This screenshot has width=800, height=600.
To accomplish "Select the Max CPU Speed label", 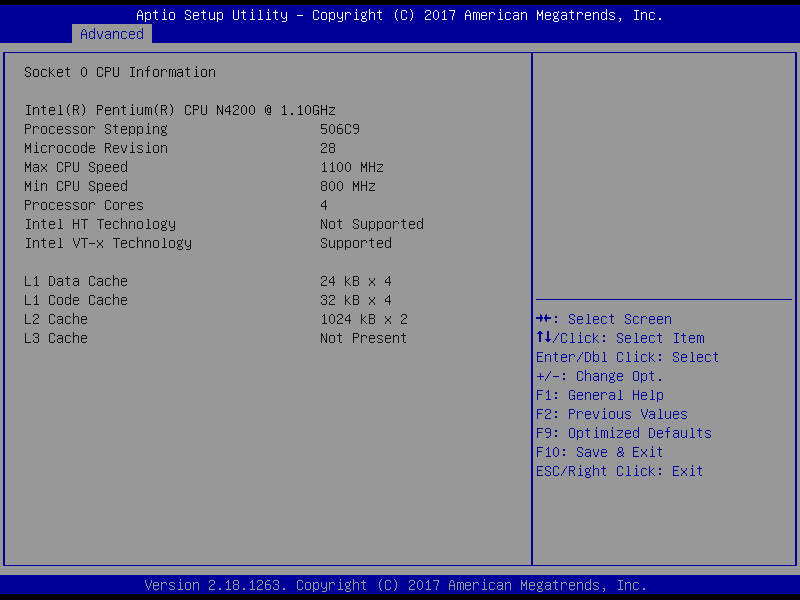I will click(75, 167).
